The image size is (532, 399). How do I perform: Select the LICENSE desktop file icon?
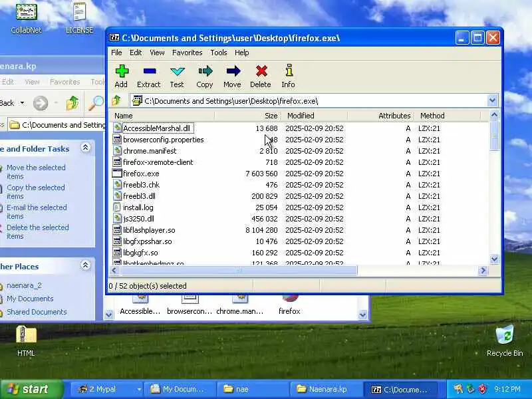(x=79, y=19)
